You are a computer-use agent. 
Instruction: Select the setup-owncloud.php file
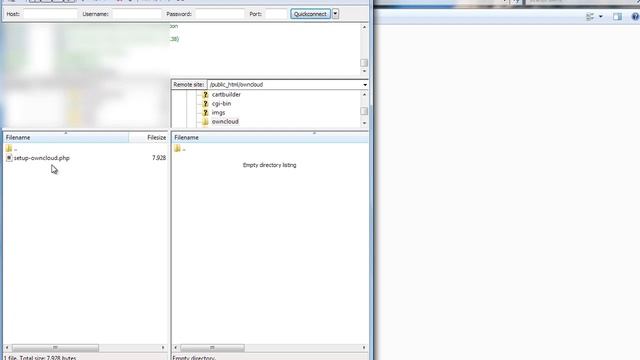pos(42,158)
